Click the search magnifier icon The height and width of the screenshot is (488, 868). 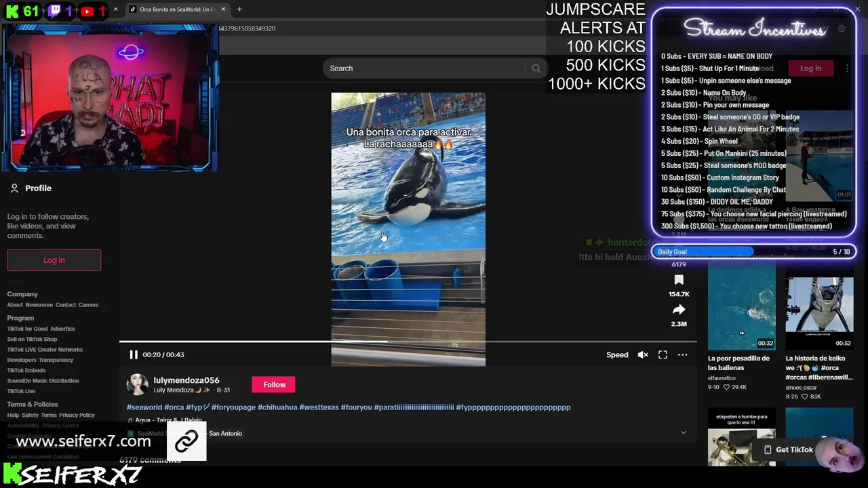tap(536, 68)
